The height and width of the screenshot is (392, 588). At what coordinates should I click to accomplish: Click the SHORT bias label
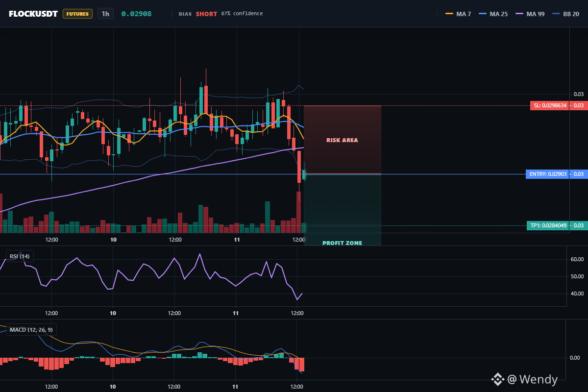tap(206, 14)
